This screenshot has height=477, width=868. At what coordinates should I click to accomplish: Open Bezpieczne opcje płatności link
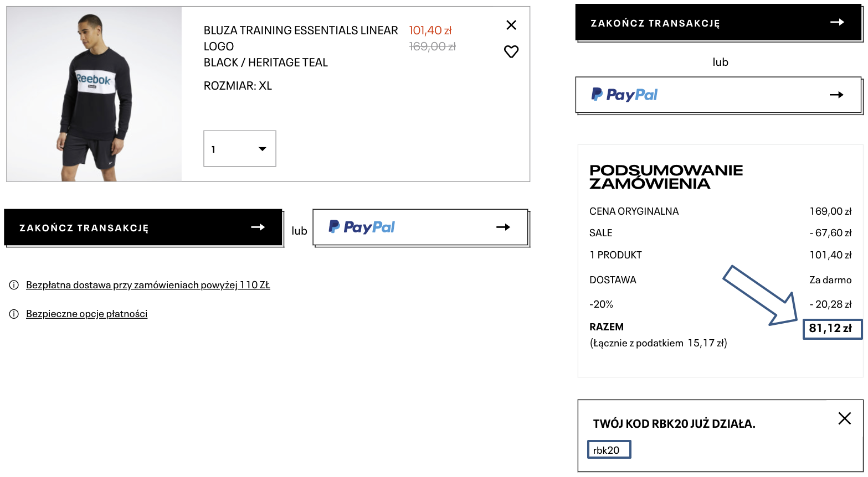tap(86, 314)
